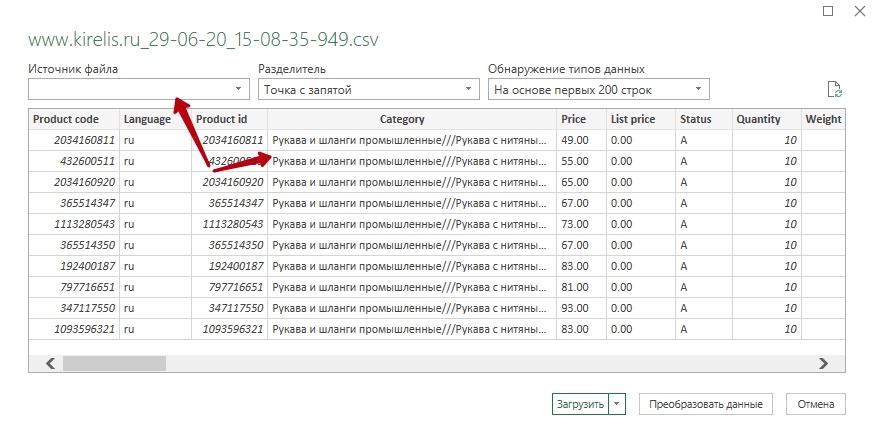Image resolution: width=874 pixels, height=441 pixels.
Task: Click the Загрузить button
Action: (x=580, y=404)
